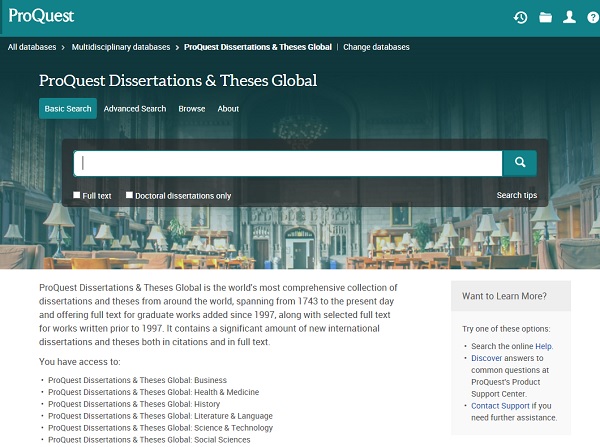Select the Basic Search tab
The width and height of the screenshot is (600, 447).
click(x=68, y=109)
